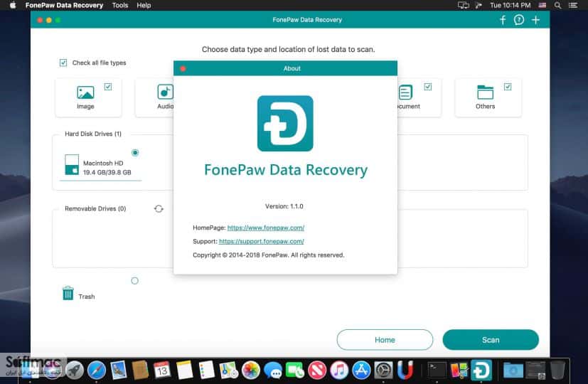Open Notes from the dock
The width and height of the screenshot is (588, 384).
184,370
